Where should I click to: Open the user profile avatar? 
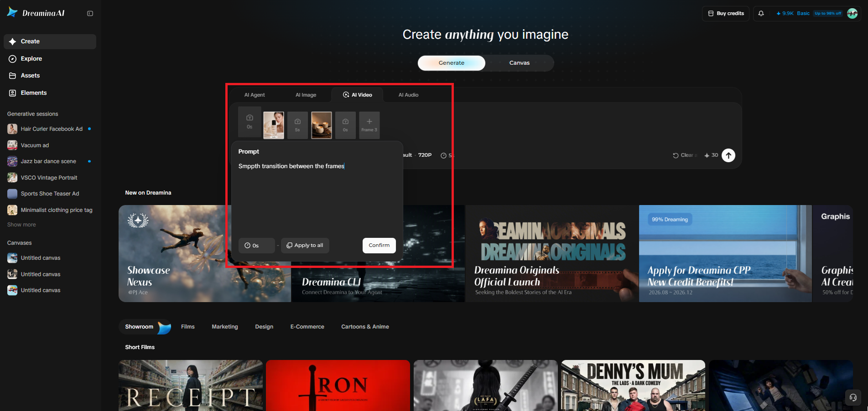click(x=852, y=14)
